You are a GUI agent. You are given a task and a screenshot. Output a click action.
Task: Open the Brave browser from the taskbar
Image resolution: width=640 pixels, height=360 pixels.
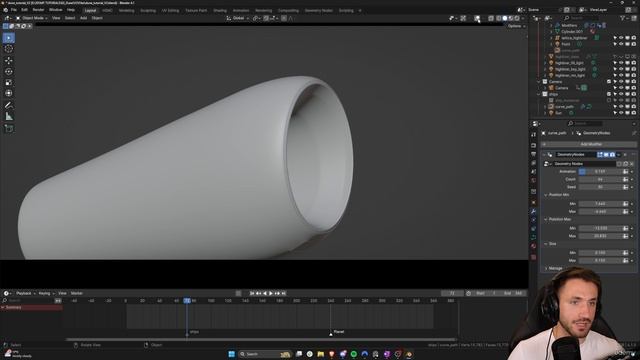332,354
